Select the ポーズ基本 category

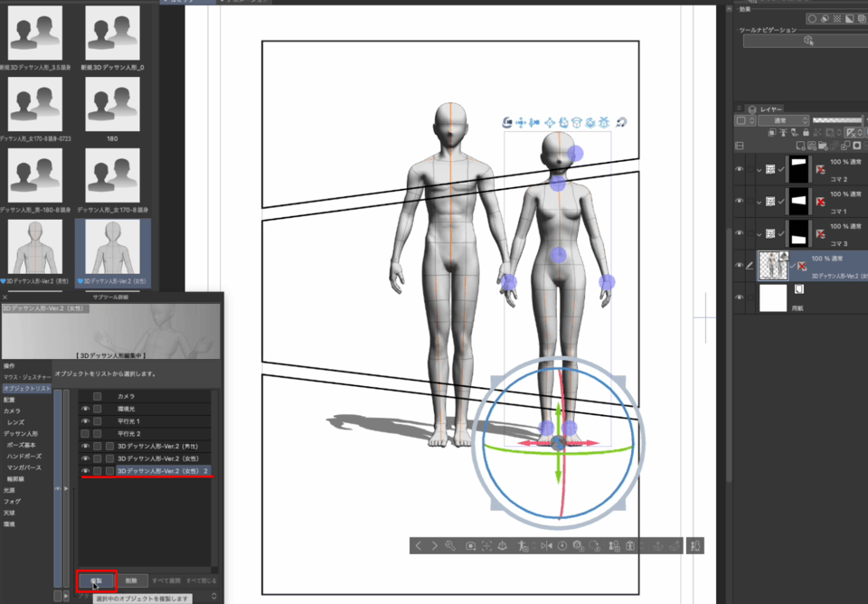click(x=22, y=445)
